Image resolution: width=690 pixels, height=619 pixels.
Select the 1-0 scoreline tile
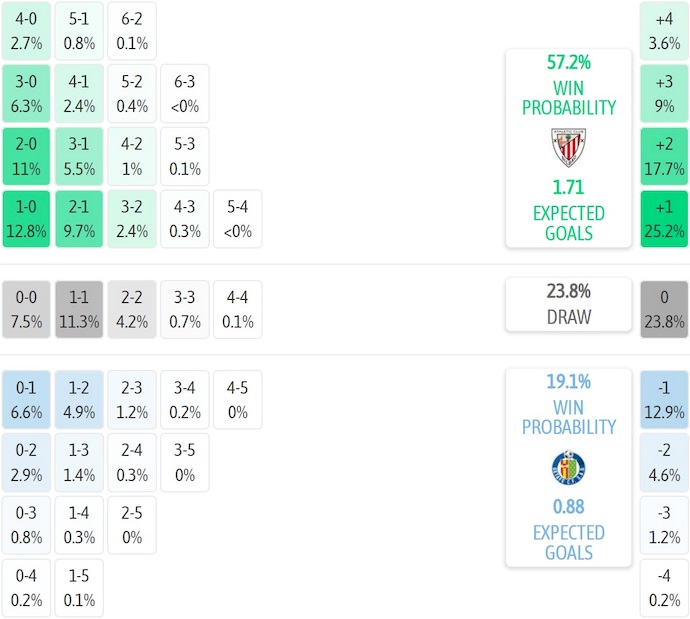(x=27, y=220)
